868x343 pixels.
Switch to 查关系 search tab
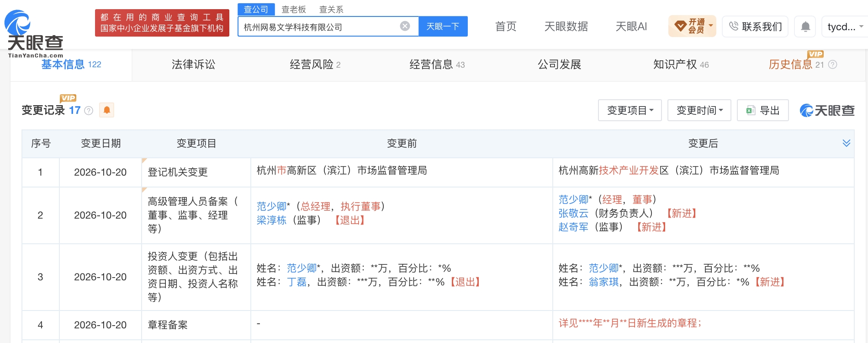pyautogui.click(x=331, y=10)
